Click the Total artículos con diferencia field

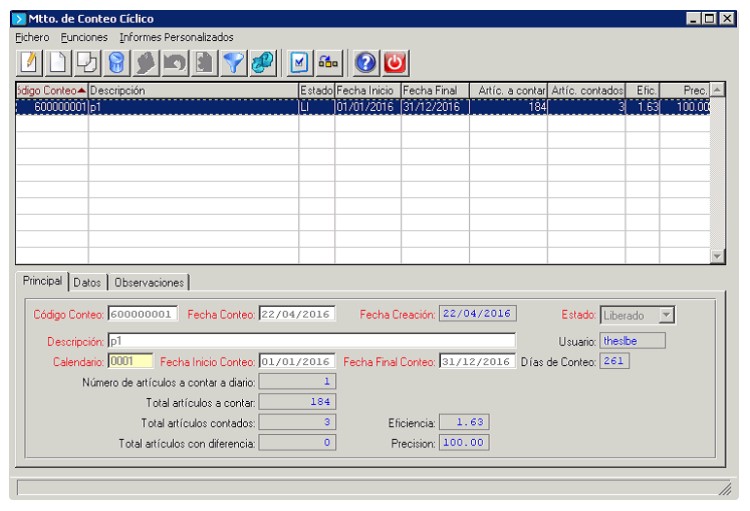pos(297,443)
